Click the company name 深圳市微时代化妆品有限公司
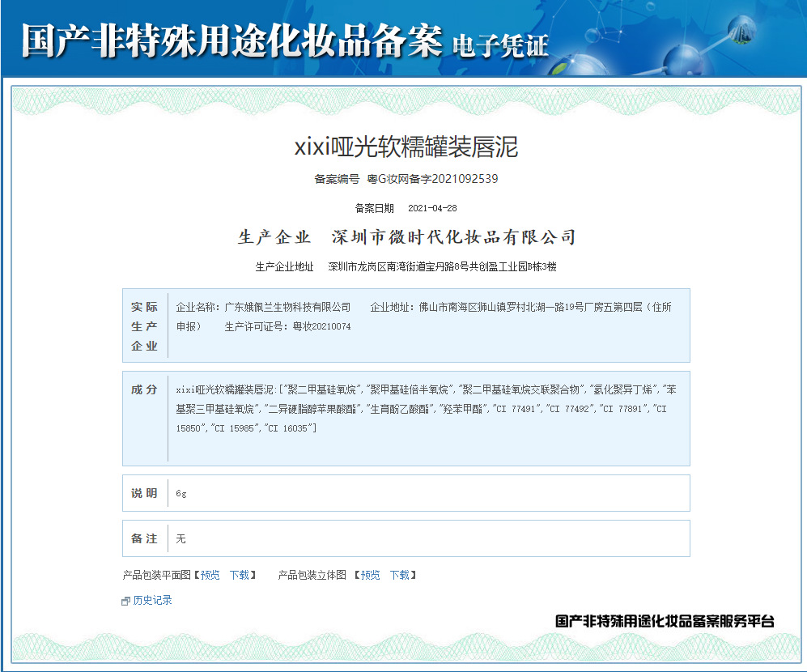The image size is (807, 672). [453, 237]
